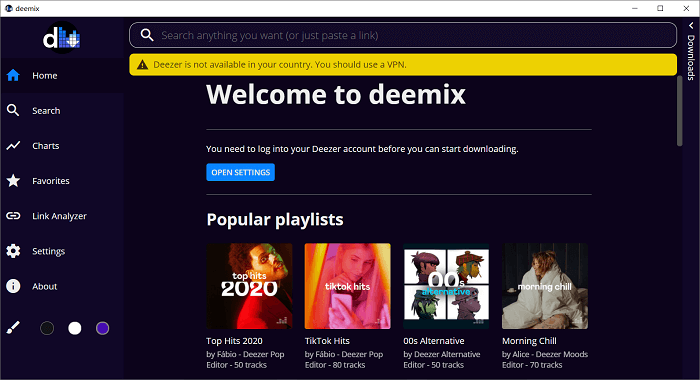Select the white light theme swatch
Viewport: 700px width, 380px height.
click(75, 328)
